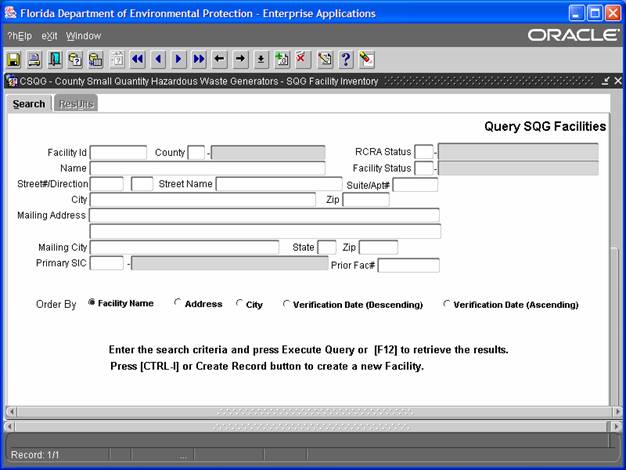Image resolution: width=626 pixels, height=470 pixels.
Task: Jump to last record with double-right arrow
Action: 199,59
